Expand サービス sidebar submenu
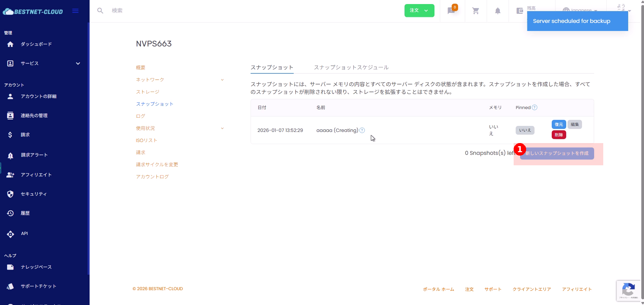Image resolution: width=644 pixels, height=305 pixels. point(78,63)
